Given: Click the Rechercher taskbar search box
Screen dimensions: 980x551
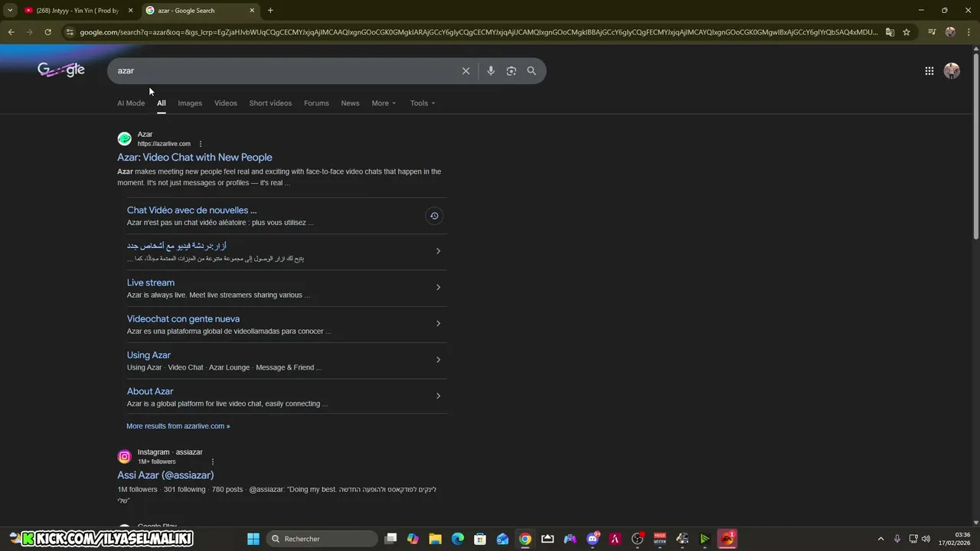Looking at the screenshot, I should [322, 539].
